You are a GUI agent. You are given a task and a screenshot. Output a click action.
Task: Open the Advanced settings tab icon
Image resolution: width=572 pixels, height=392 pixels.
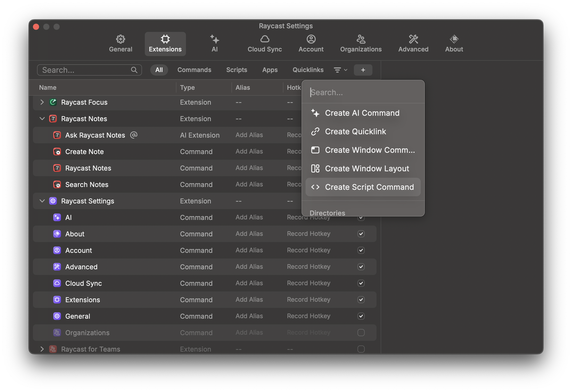click(x=413, y=39)
